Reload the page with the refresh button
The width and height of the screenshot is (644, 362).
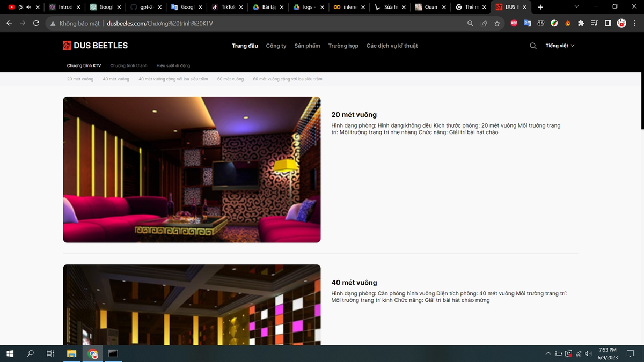[x=36, y=24]
